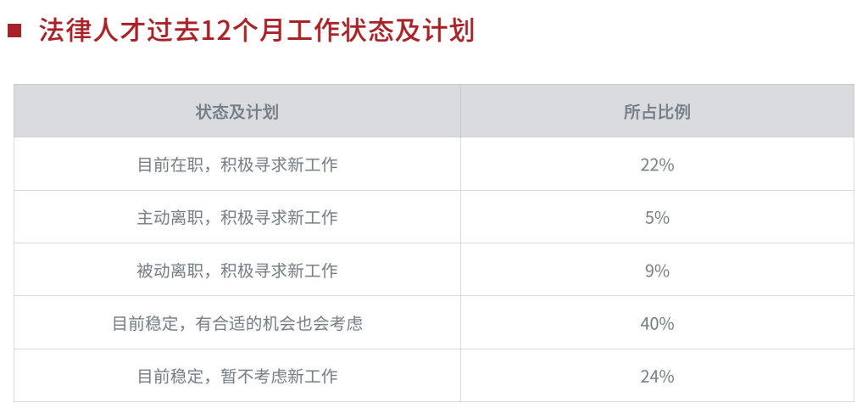Select the row 主动离职,积极寻求新工作
Screen dimensions: 868x419
434,216
